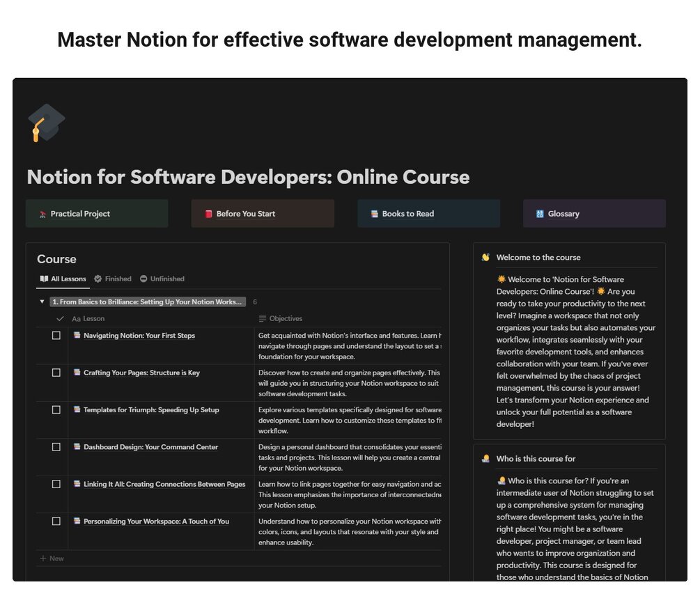Open the Before You Start page
The width and height of the screenshot is (700, 594).
[x=263, y=214]
